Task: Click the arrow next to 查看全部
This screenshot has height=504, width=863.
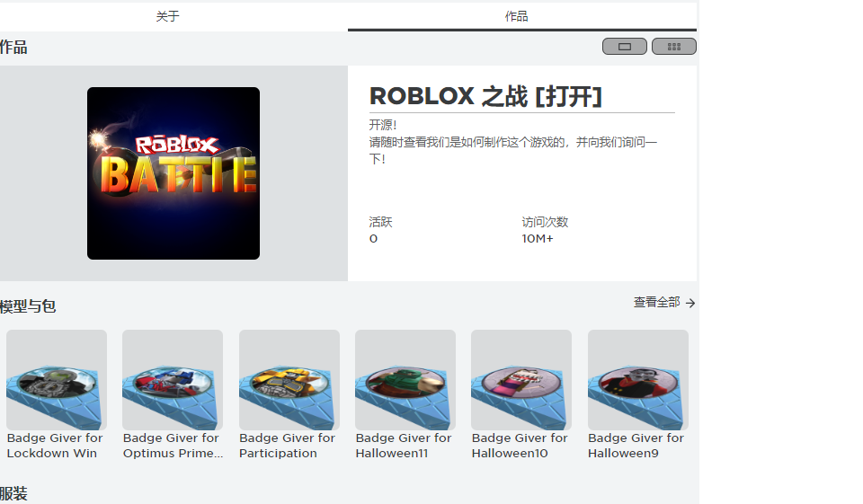Action: tap(690, 303)
